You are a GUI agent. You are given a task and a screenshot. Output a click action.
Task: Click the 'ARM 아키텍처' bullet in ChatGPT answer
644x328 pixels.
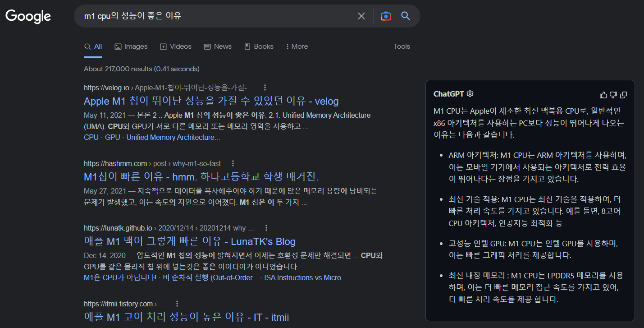(538, 167)
